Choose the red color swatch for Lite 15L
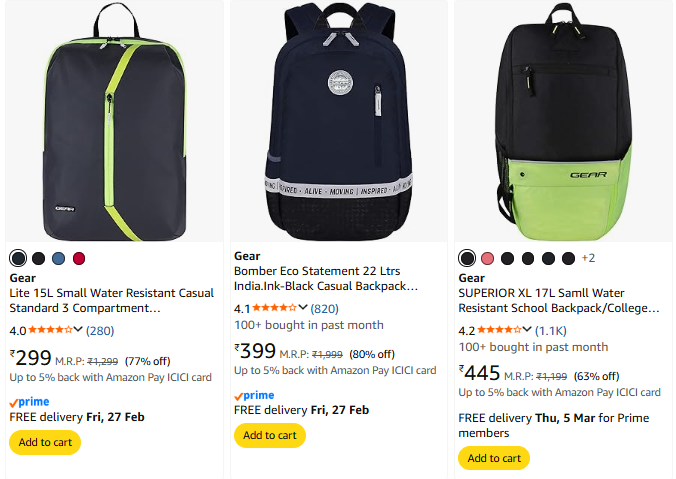676x479 pixels. pyautogui.click(x=79, y=258)
